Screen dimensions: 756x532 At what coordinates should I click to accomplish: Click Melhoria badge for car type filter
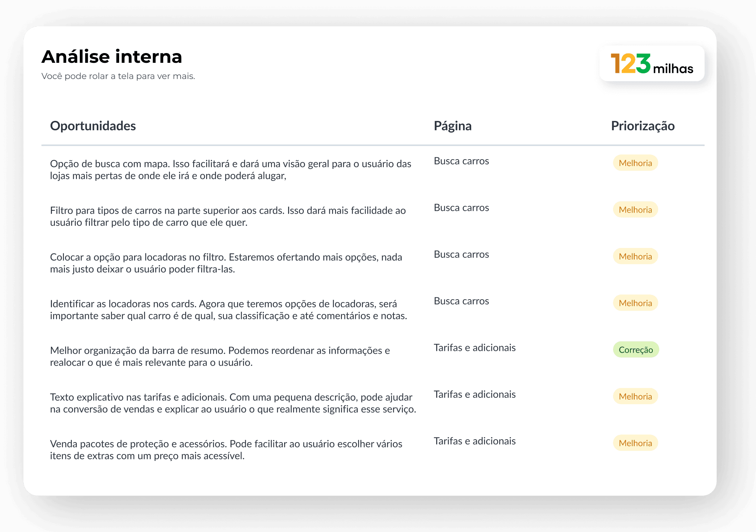pos(635,210)
